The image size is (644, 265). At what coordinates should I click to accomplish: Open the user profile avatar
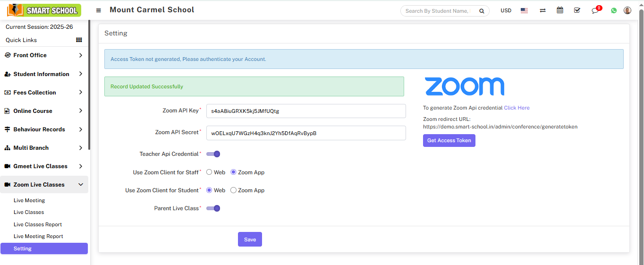(x=627, y=10)
